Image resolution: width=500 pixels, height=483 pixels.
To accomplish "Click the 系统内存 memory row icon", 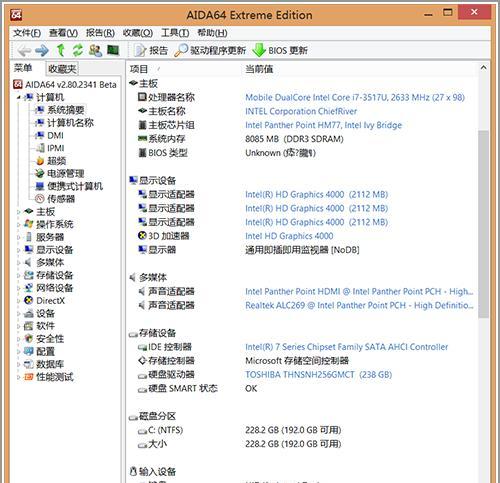I will coord(142,138).
